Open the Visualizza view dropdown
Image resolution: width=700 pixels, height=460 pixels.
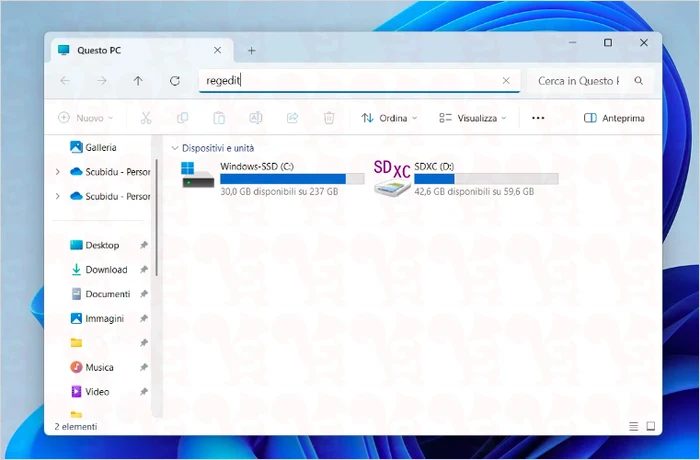[x=472, y=118]
